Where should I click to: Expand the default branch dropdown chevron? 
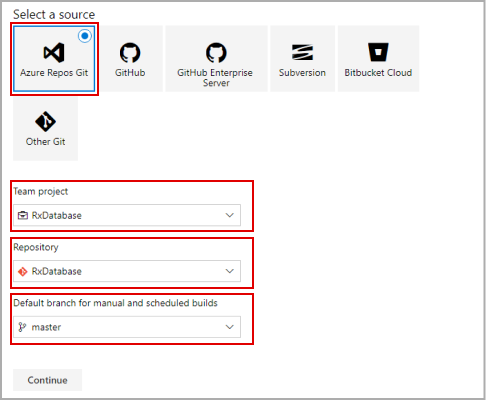230,327
